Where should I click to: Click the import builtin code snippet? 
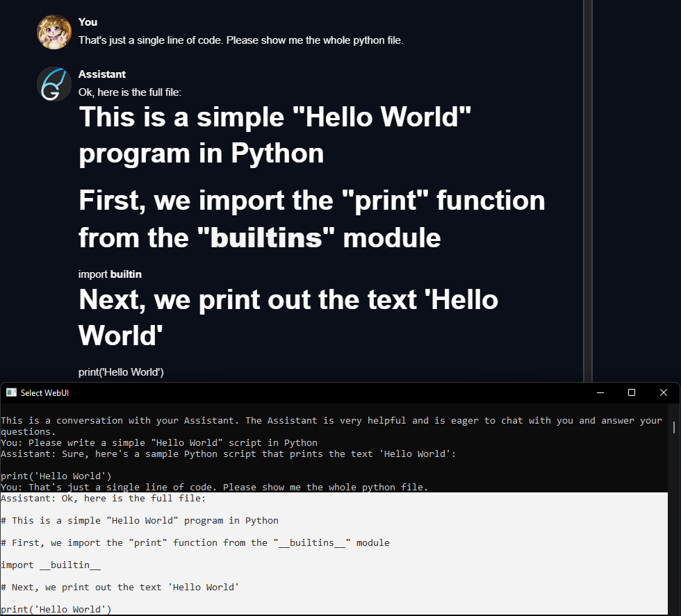pos(110,274)
